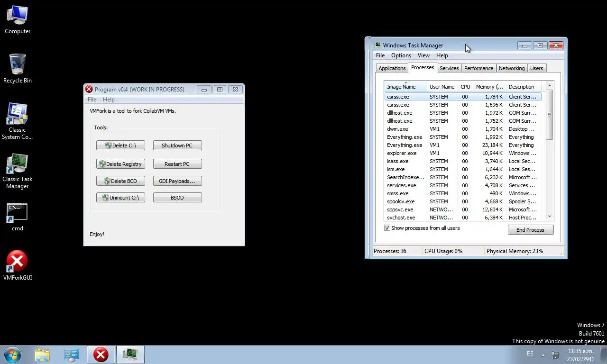The image size is (607, 364).
Task: Select the VMForkGUI desktop shortcut
Action: [x=18, y=265]
